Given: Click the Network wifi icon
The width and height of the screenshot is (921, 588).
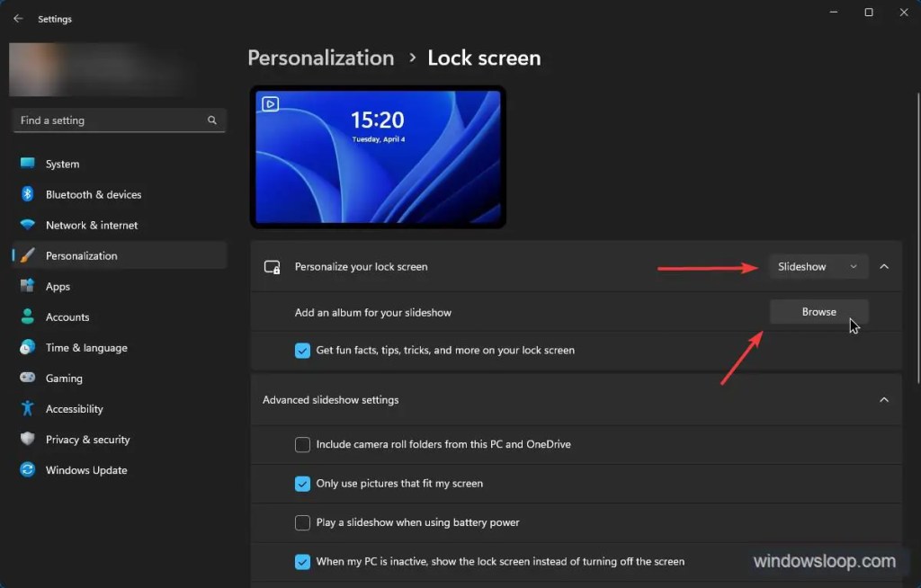Looking at the screenshot, I should point(27,225).
